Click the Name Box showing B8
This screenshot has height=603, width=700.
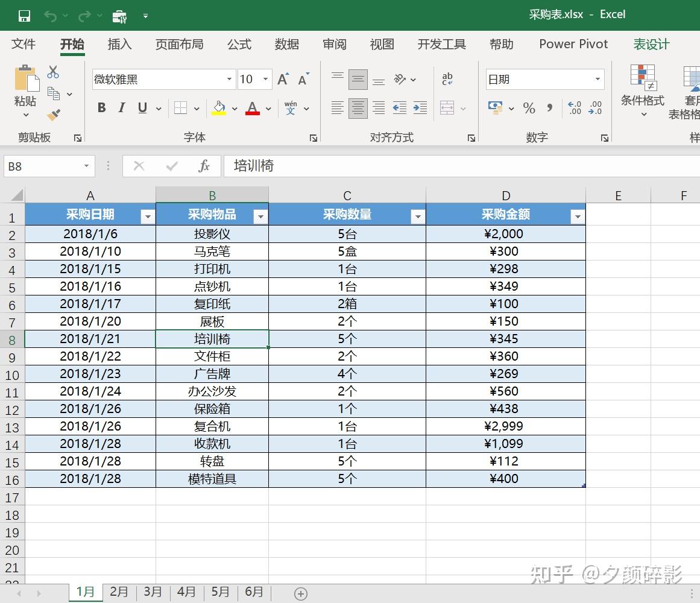point(42,166)
